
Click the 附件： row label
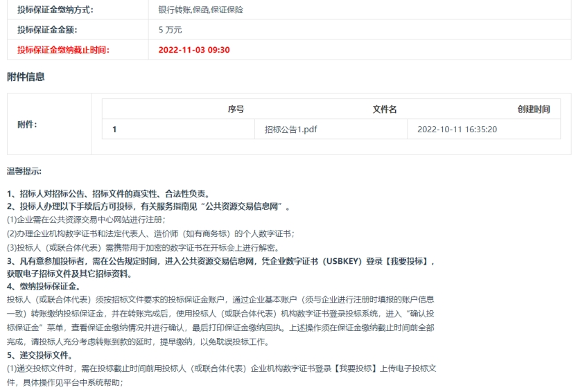click(x=27, y=124)
